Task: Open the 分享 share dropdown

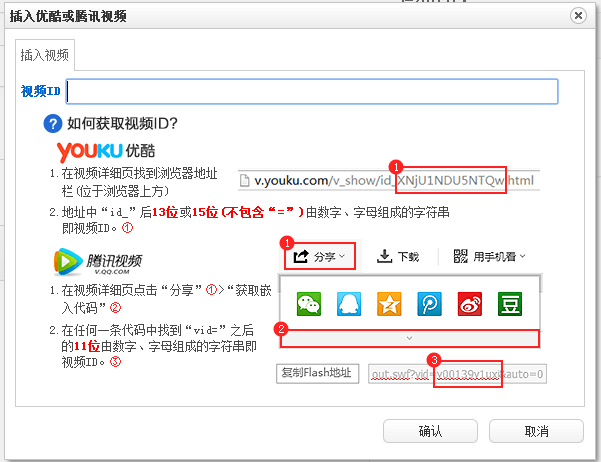Action: pyautogui.click(x=319, y=256)
